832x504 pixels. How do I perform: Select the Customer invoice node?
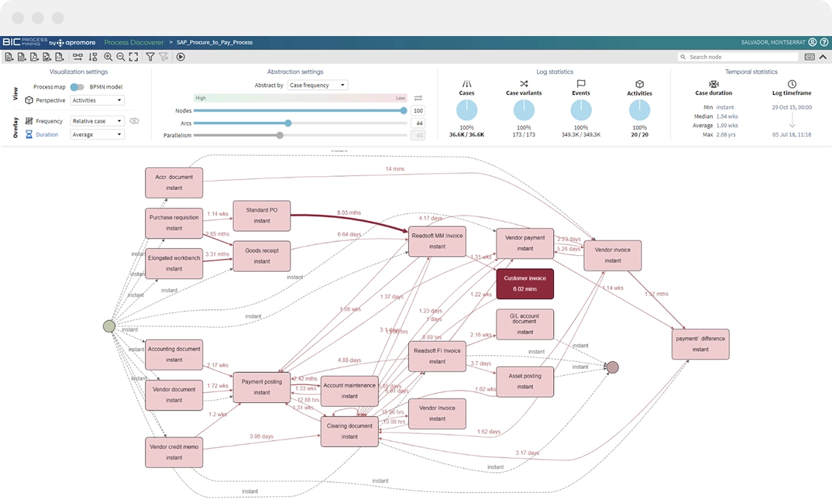pyautogui.click(x=525, y=284)
